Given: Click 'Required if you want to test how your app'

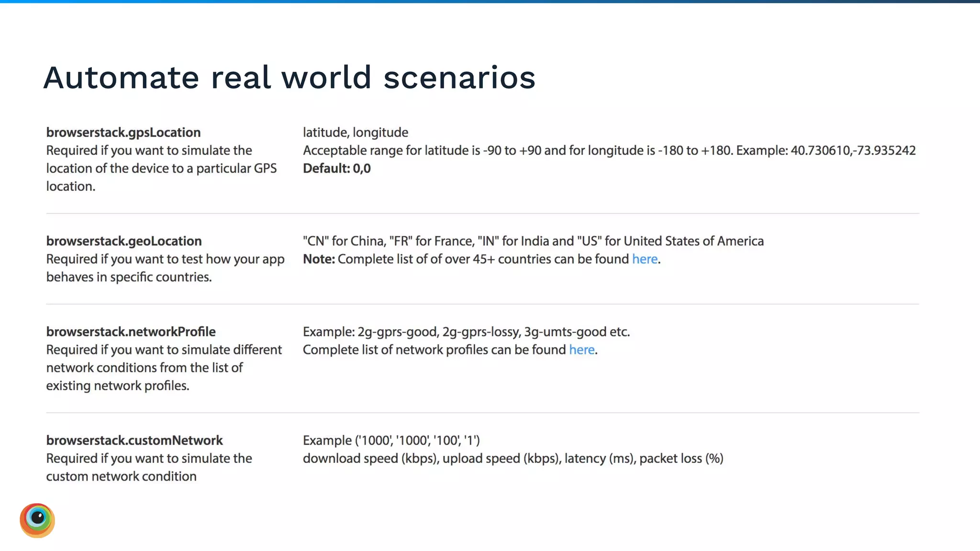Looking at the screenshot, I should click(165, 259).
